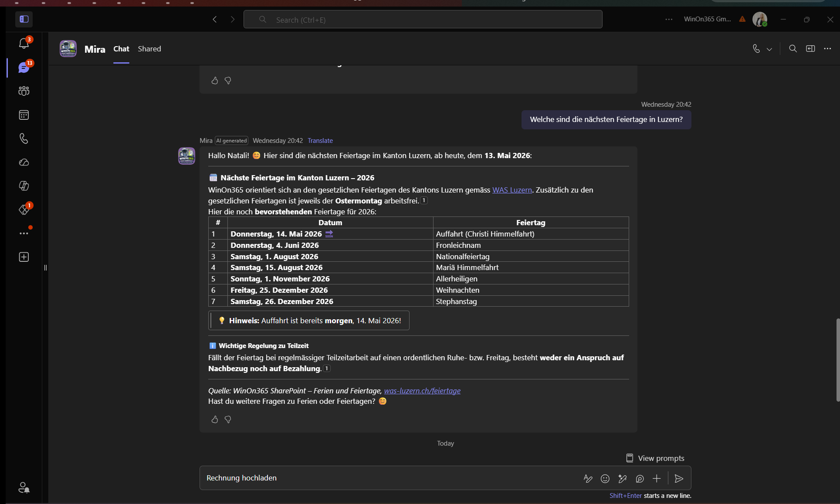The width and height of the screenshot is (840, 504).
Task: Click the Feiertag column header
Action: (531, 223)
